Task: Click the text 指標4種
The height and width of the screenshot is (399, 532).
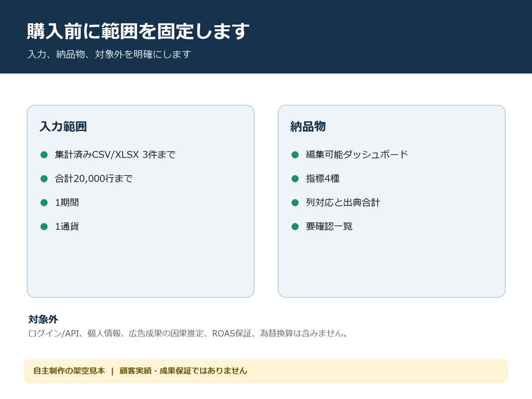Action: point(323,179)
